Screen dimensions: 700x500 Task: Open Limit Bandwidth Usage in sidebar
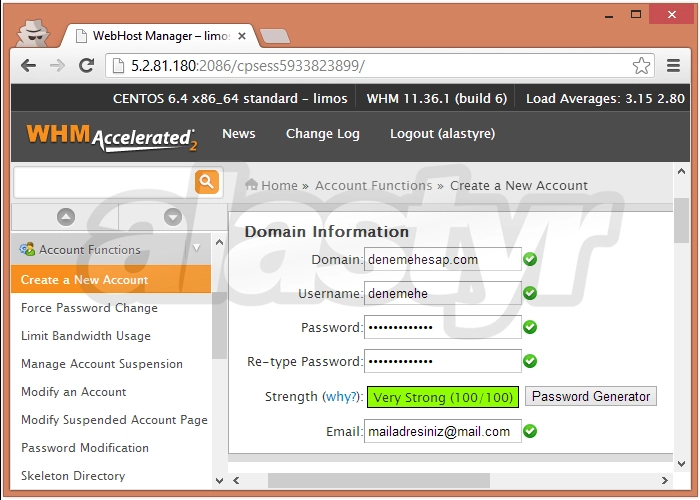(x=86, y=336)
